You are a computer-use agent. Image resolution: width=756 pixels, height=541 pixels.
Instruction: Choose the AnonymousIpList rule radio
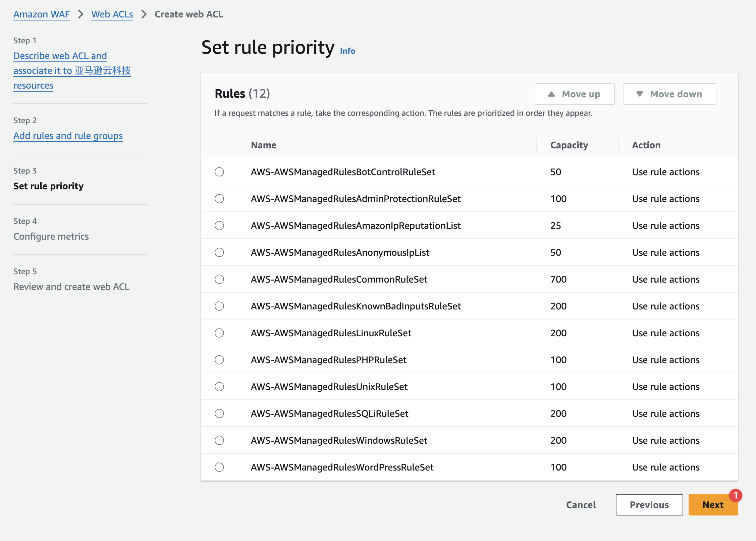[219, 252]
